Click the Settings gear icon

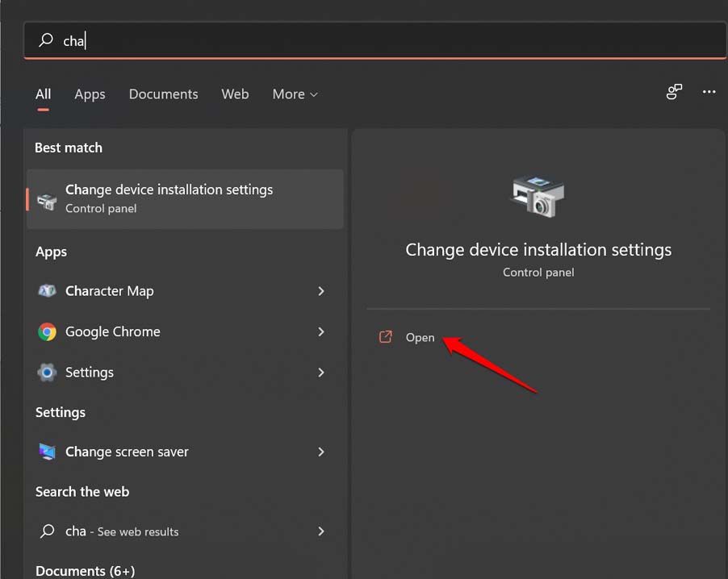point(47,372)
